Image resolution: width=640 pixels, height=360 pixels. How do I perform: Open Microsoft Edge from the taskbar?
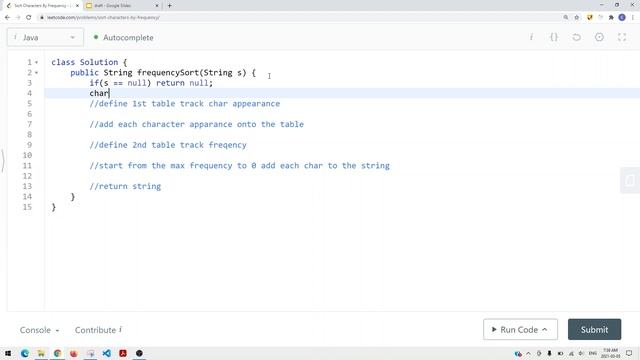coord(24,353)
